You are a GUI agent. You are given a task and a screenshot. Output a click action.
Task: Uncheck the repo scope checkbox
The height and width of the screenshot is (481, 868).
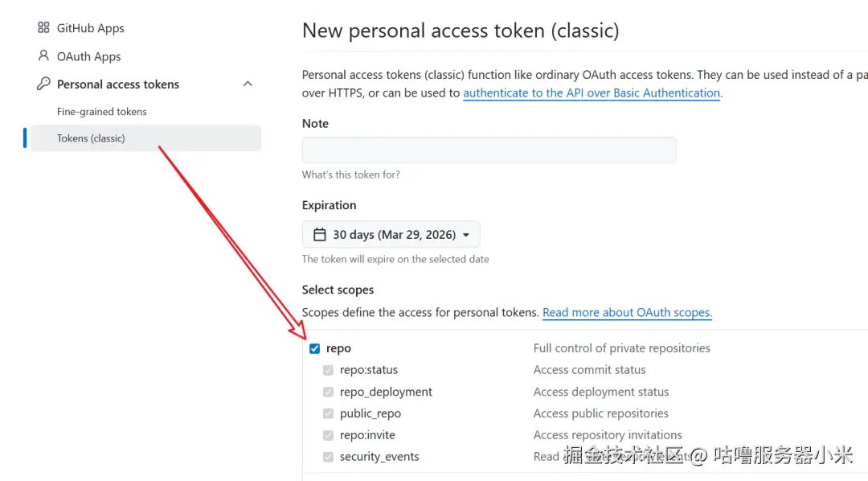315,348
